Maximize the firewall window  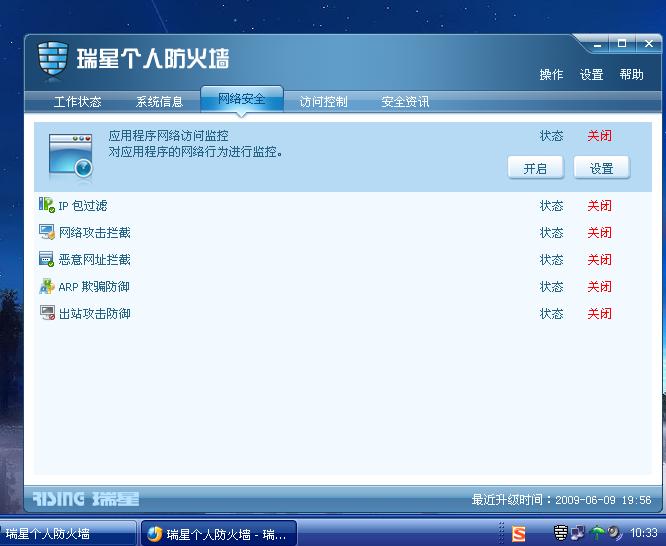click(622, 43)
